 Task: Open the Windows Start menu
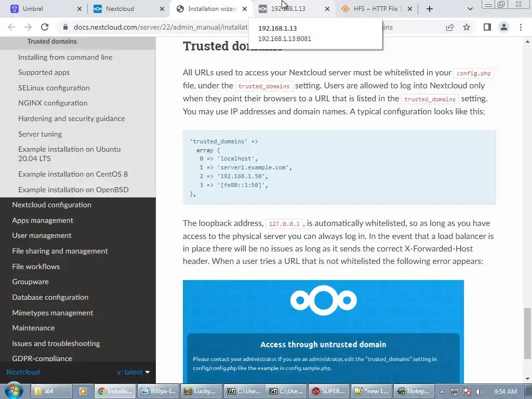[x=14, y=391]
